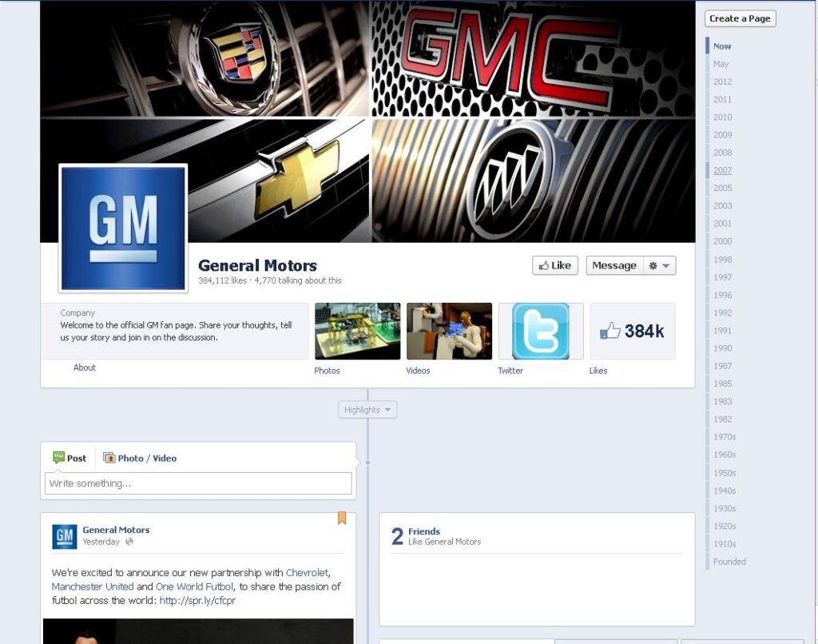This screenshot has width=818, height=644.
Task: Click the Videos label link
Action: click(418, 371)
